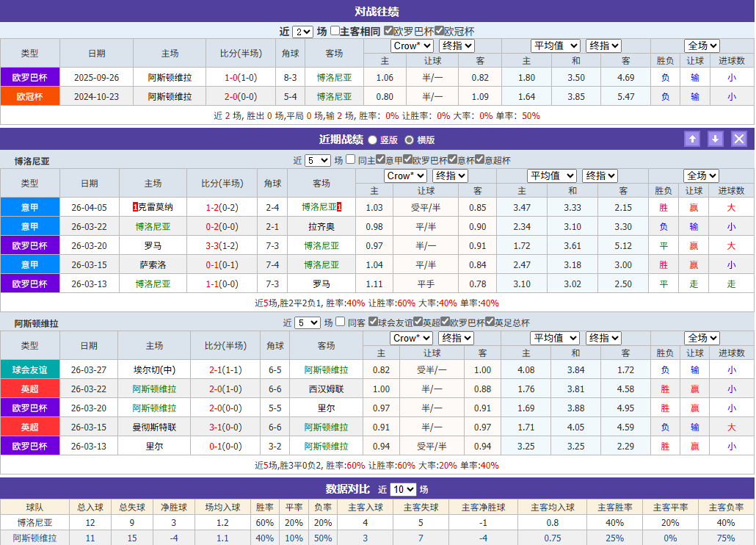Uncheck 英超 in the 阿斯顿维拉 filter row

point(417,322)
